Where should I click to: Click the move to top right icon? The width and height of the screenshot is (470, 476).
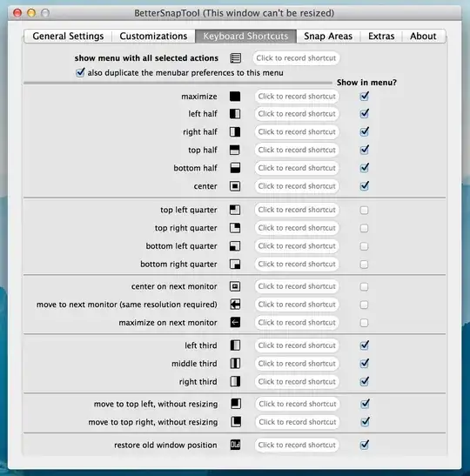click(236, 422)
